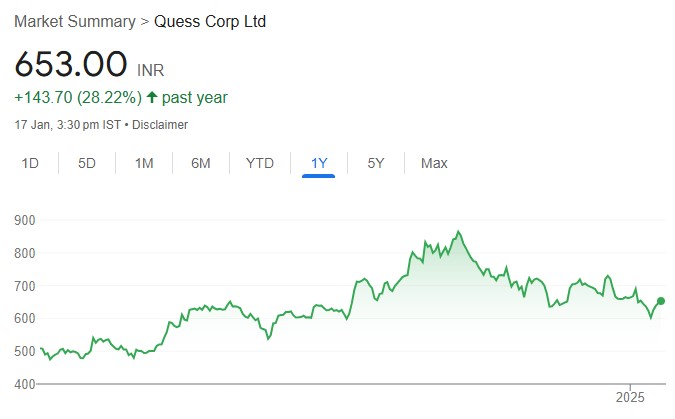675x419 pixels.
Task: Switch to the 1D time range
Action: [31, 163]
